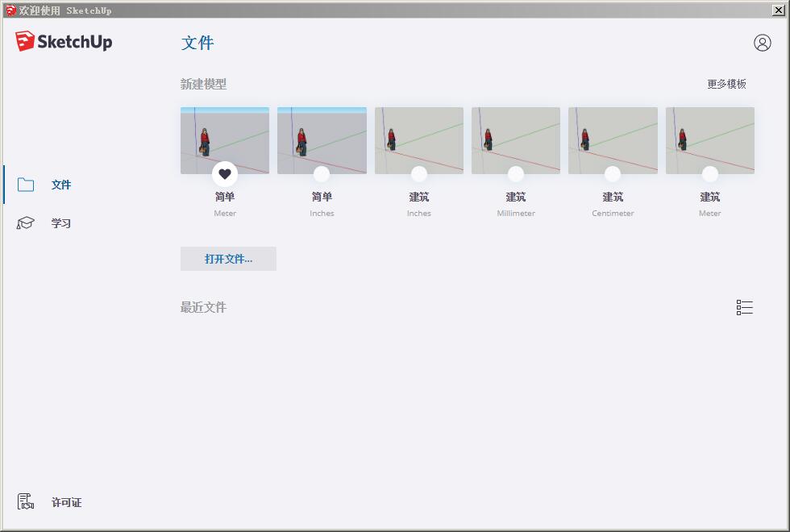
Task: Open the user account profile icon
Action: (763, 43)
